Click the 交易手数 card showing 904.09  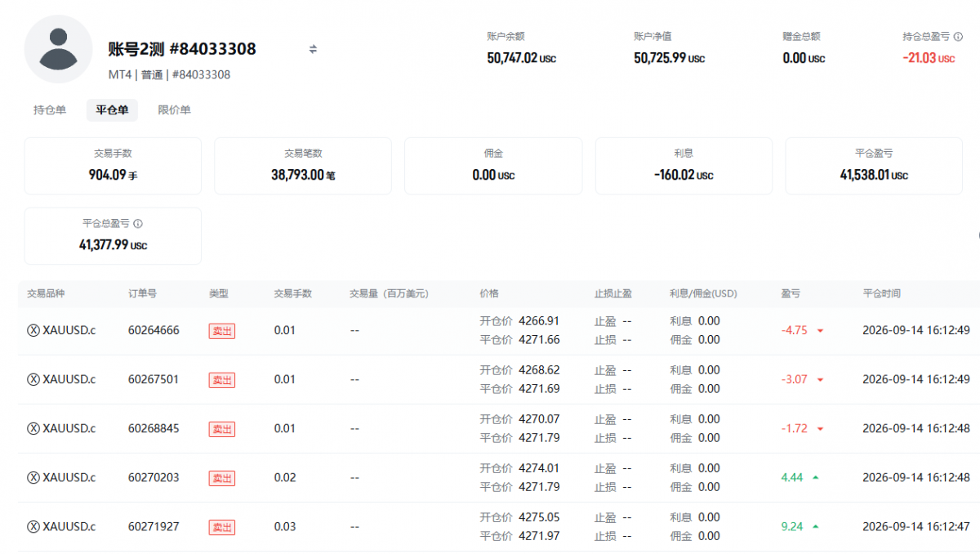113,166
